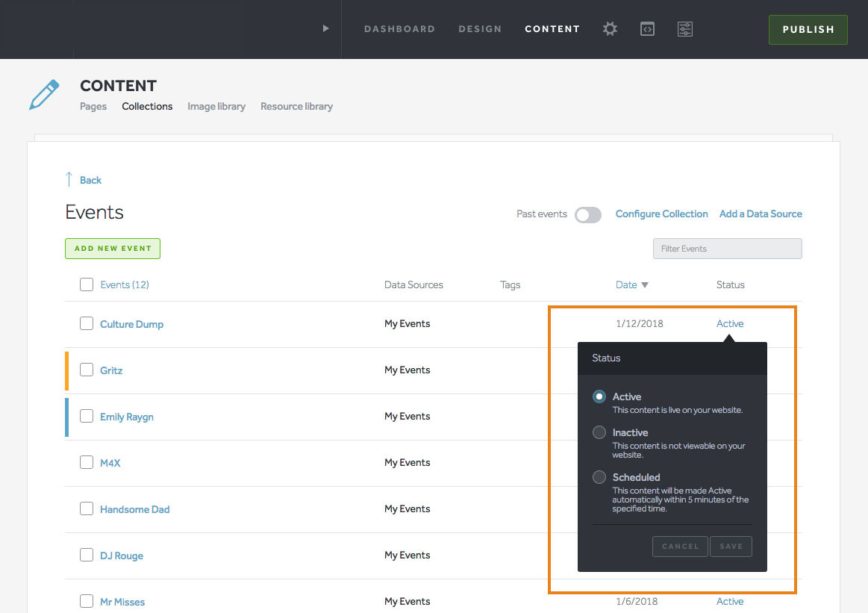
Task: Open the code editor icon
Action: tap(647, 29)
